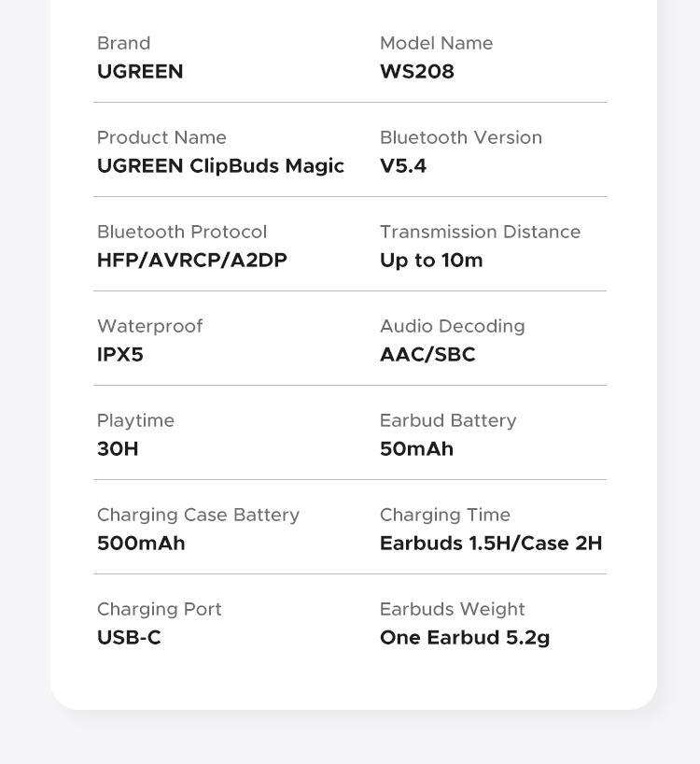Click the 30H playtime value
The width and height of the screenshot is (700, 764).
click(x=118, y=449)
